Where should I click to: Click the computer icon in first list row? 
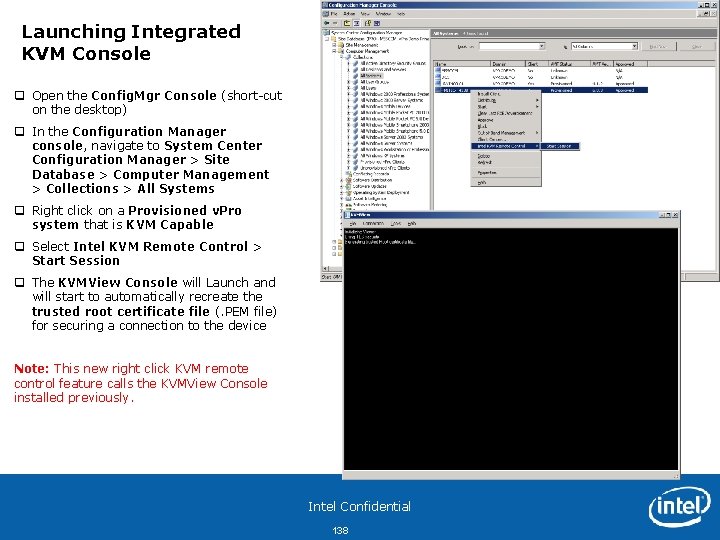(x=438, y=71)
